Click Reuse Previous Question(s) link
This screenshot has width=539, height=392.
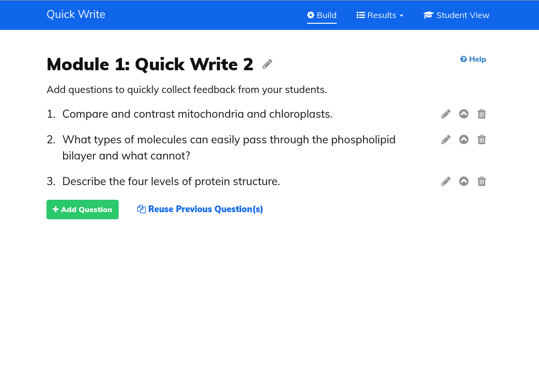pos(205,209)
